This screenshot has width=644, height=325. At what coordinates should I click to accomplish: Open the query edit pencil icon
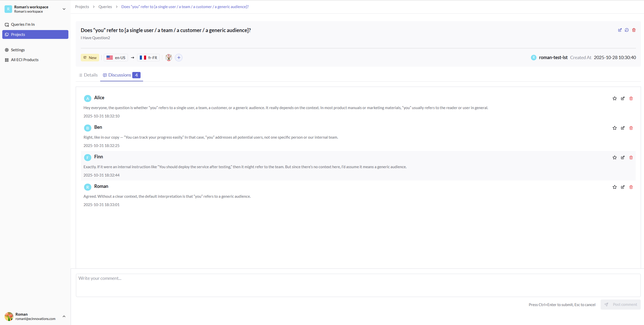pyautogui.click(x=620, y=30)
